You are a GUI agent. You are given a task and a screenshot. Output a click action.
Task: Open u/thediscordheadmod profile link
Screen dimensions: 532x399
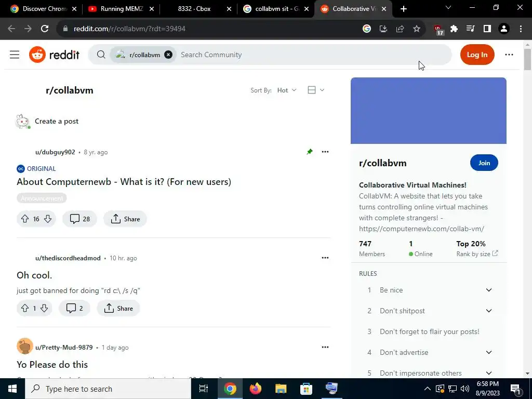coord(68,258)
